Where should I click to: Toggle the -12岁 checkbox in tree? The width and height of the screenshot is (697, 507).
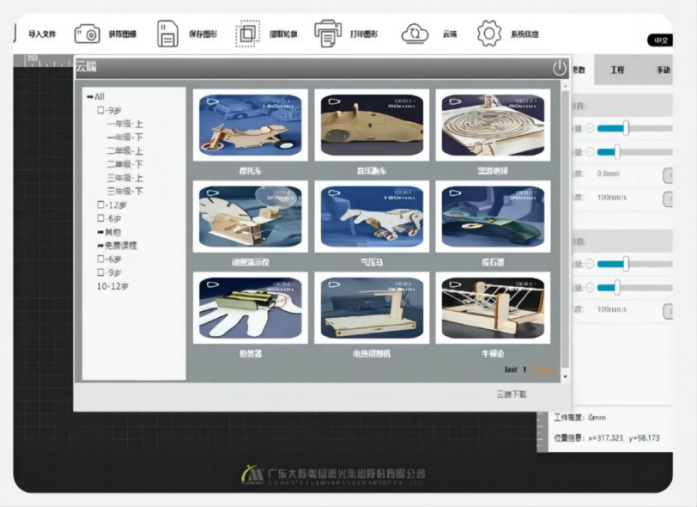click(101, 204)
